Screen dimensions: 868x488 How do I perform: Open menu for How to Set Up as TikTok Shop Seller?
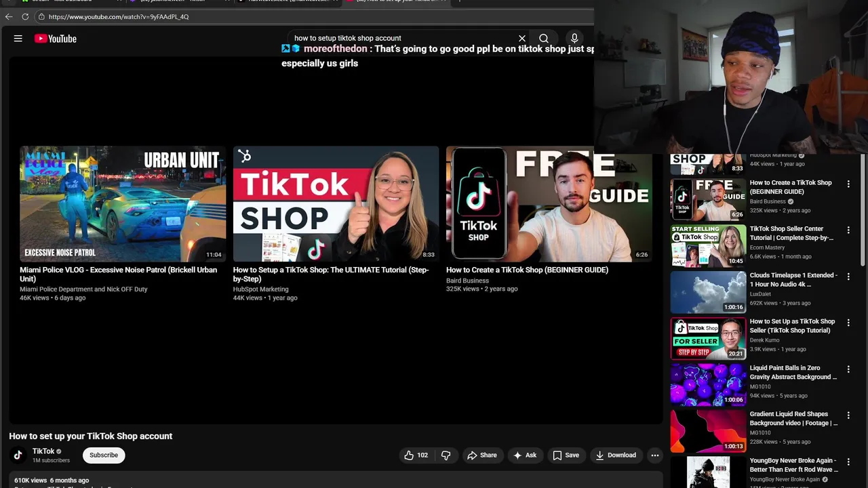click(x=848, y=323)
